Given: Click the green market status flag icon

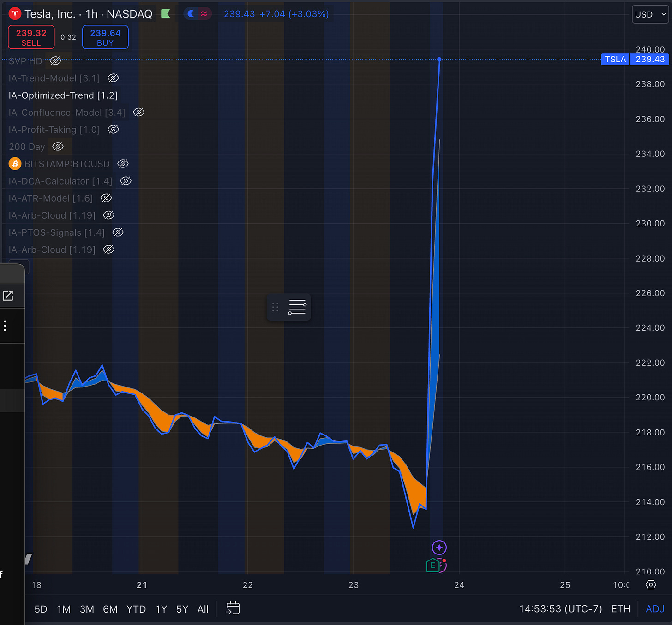Looking at the screenshot, I should point(165,14).
